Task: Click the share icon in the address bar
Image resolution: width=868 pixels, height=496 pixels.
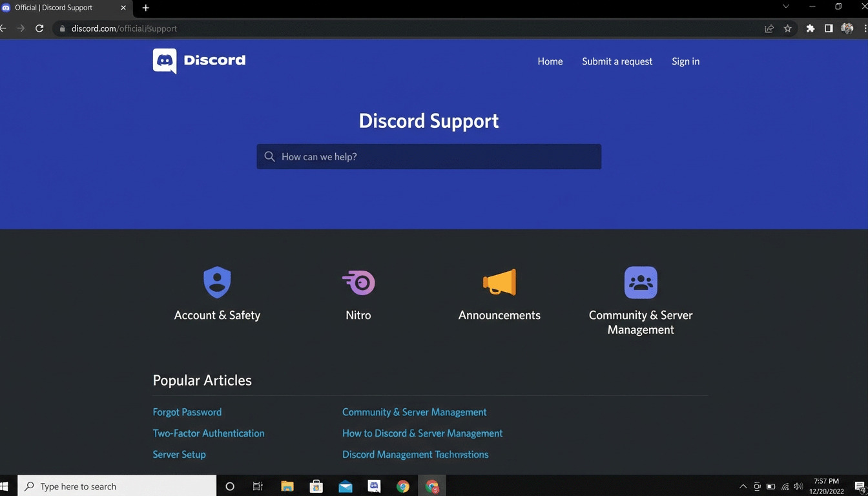Action: pyautogui.click(x=769, y=28)
